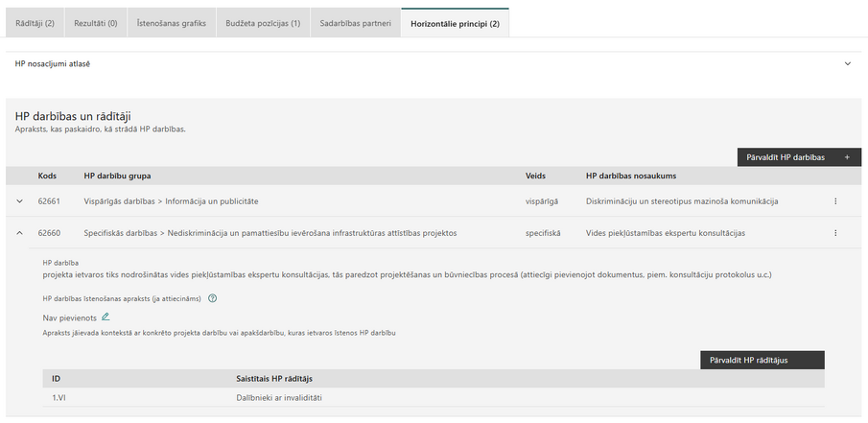868x423 pixels.
Task: Open the kebab menu for row 62660
Action: coord(835,233)
